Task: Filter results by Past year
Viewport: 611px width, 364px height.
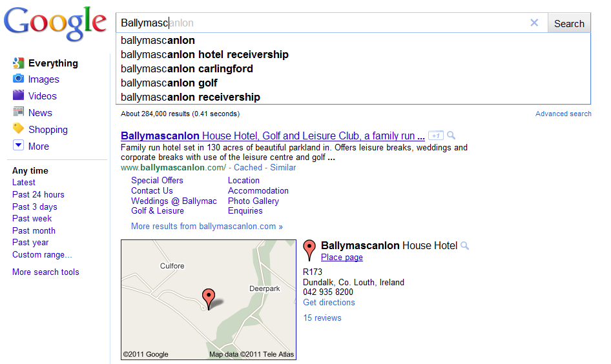Action: point(30,242)
